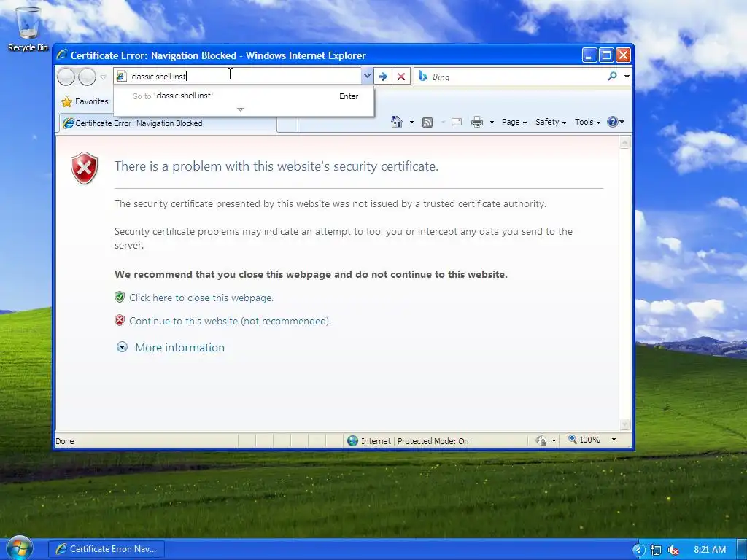The image size is (747, 560).
Task: Click the Home page icon
Action: coord(396,122)
